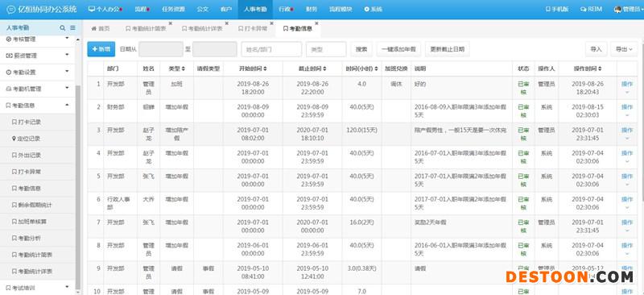Select the 调休 cell in row 1
Screen dimensions: 644x295
point(396,87)
